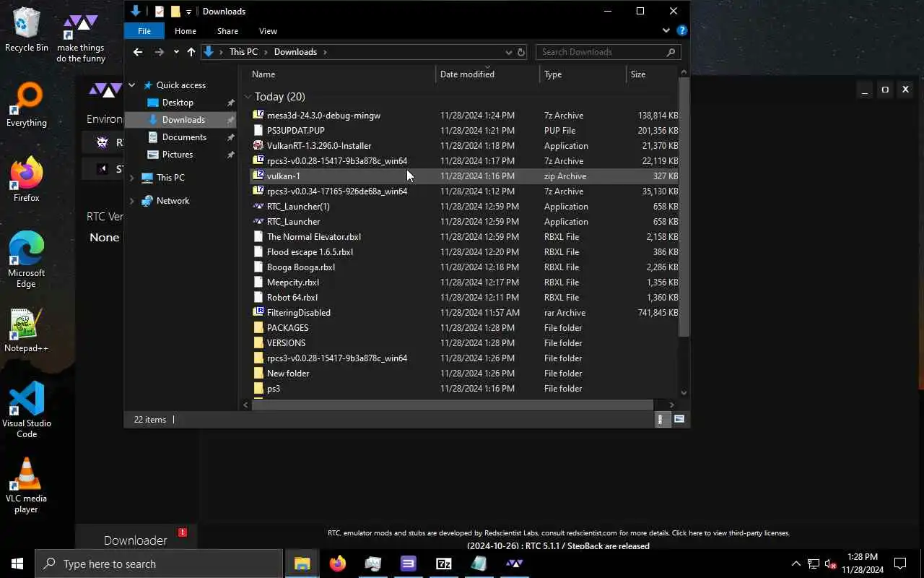Open the Notepad++ desktop shortcut

pyautogui.click(x=27, y=330)
